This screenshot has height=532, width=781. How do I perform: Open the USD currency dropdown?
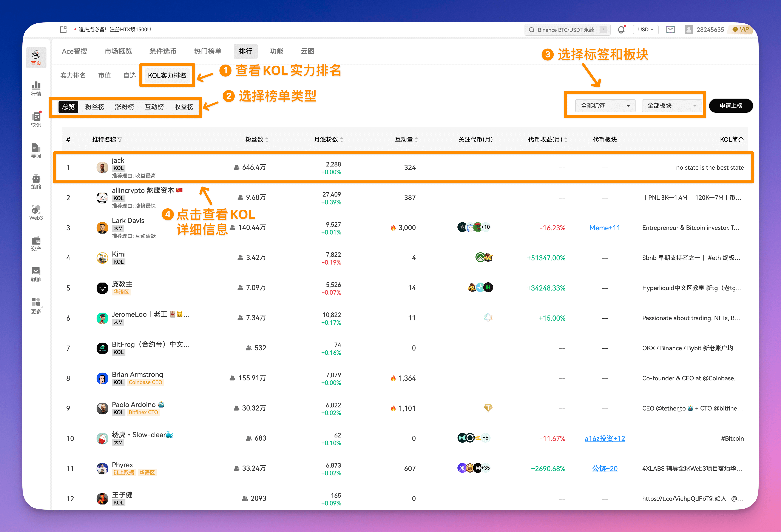tap(646, 29)
